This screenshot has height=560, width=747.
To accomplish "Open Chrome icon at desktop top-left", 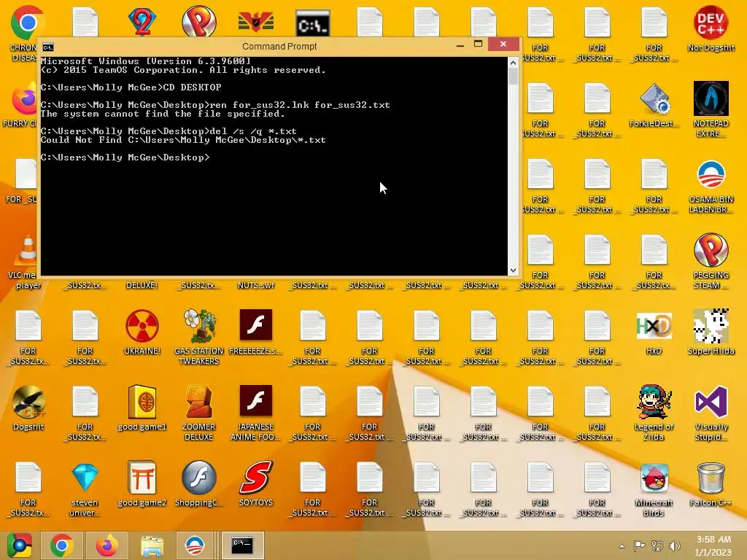I will click(x=27, y=22).
